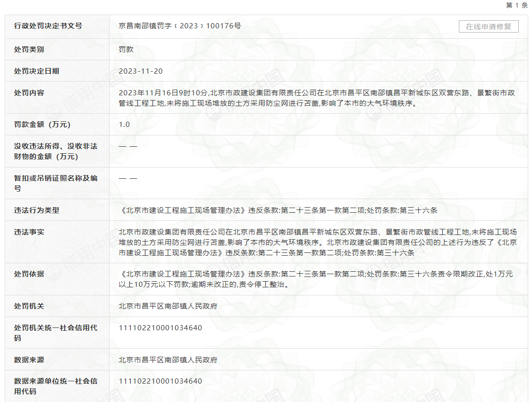Click the 数据来源 value 北京市昌平区南邵镇人民政府
The height and width of the screenshot is (402, 532).
coord(168,360)
